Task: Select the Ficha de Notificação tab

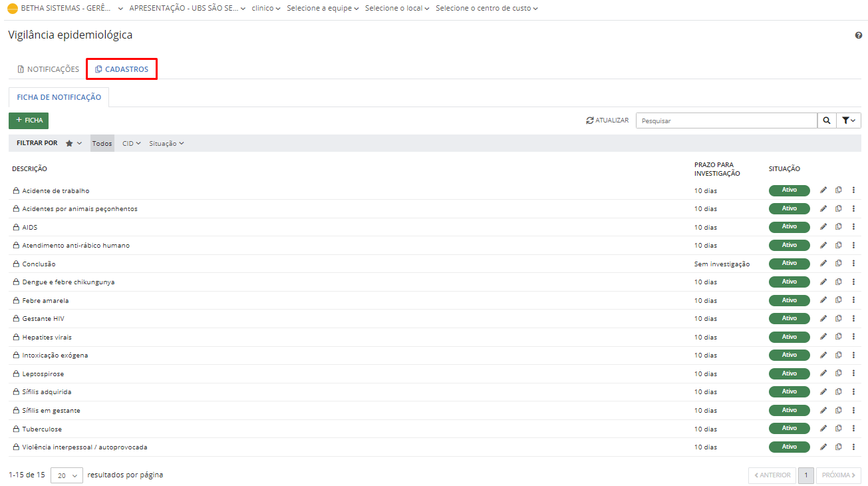Action: pyautogui.click(x=59, y=97)
